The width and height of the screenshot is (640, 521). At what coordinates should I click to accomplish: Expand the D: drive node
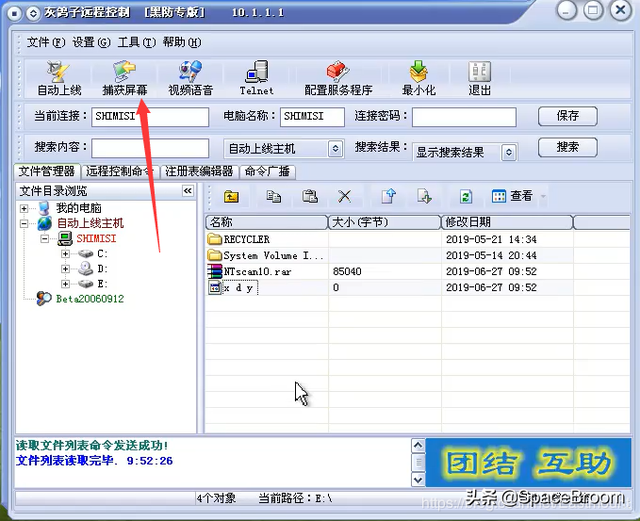click(x=65, y=269)
